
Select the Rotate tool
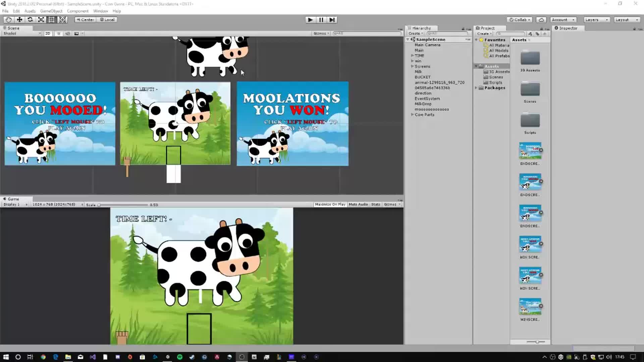(30, 19)
